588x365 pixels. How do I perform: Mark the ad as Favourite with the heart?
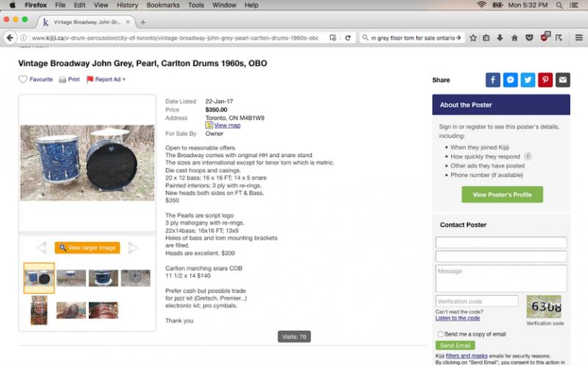(24, 79)
